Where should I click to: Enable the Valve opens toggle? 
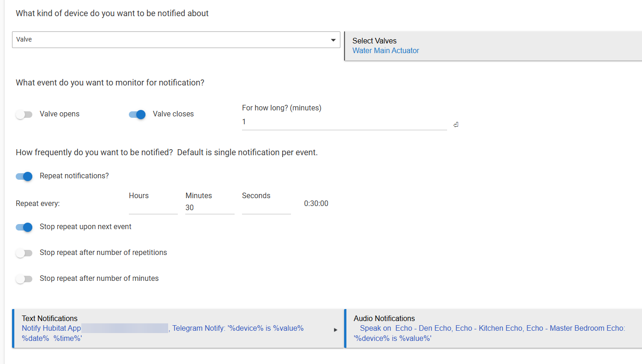(x=24, y=115)
